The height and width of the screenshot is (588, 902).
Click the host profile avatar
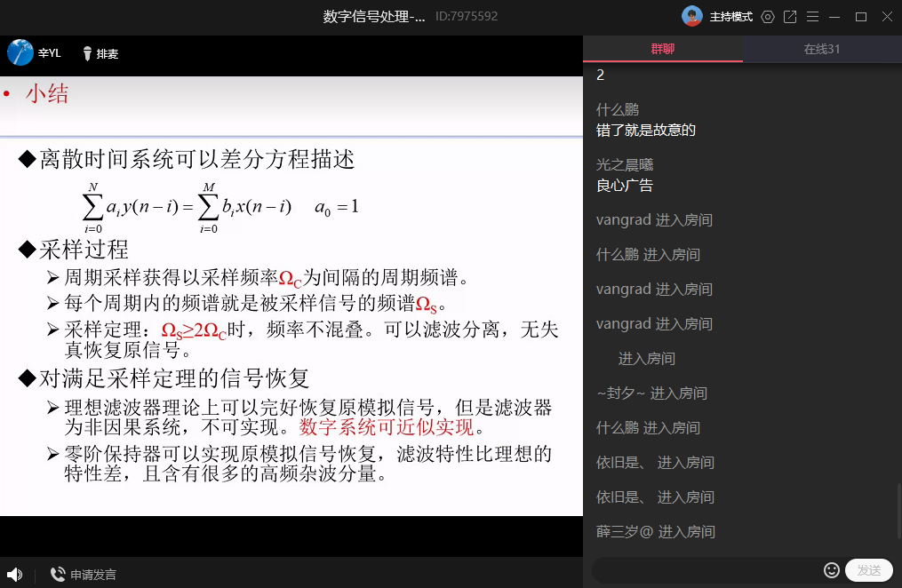click(692, 17)
